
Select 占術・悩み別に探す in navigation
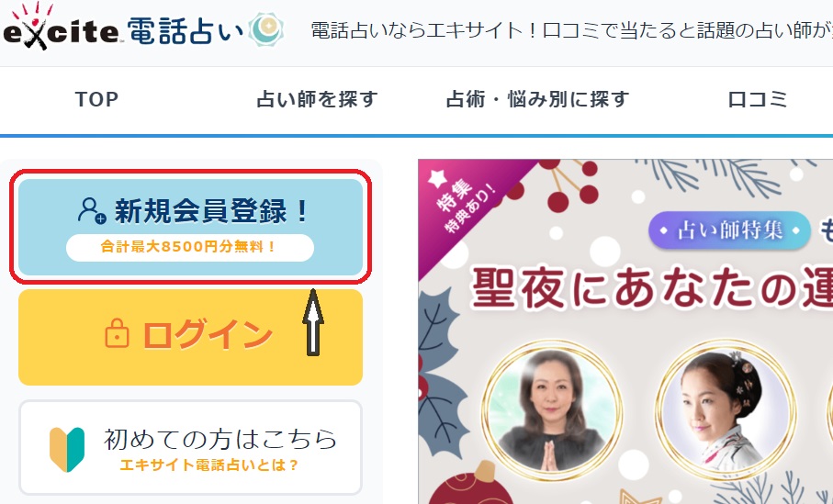coord(537,99)
